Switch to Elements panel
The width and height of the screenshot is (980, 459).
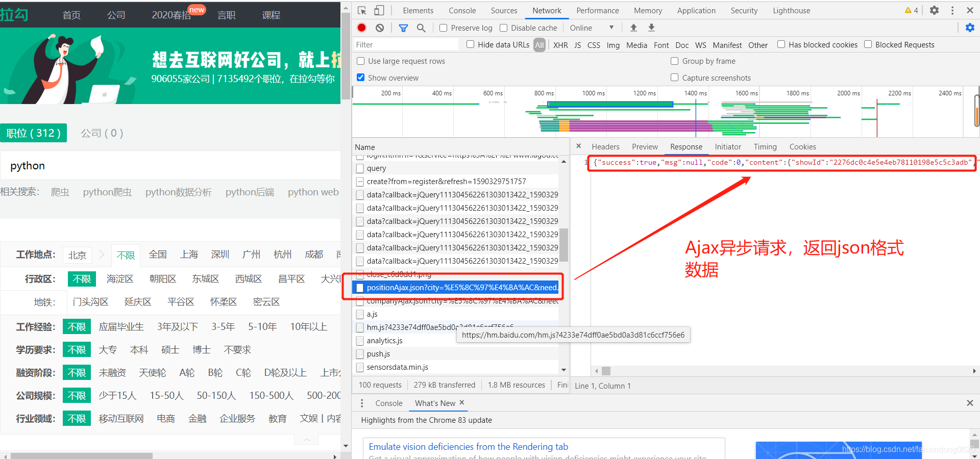(x=418, y=10)
